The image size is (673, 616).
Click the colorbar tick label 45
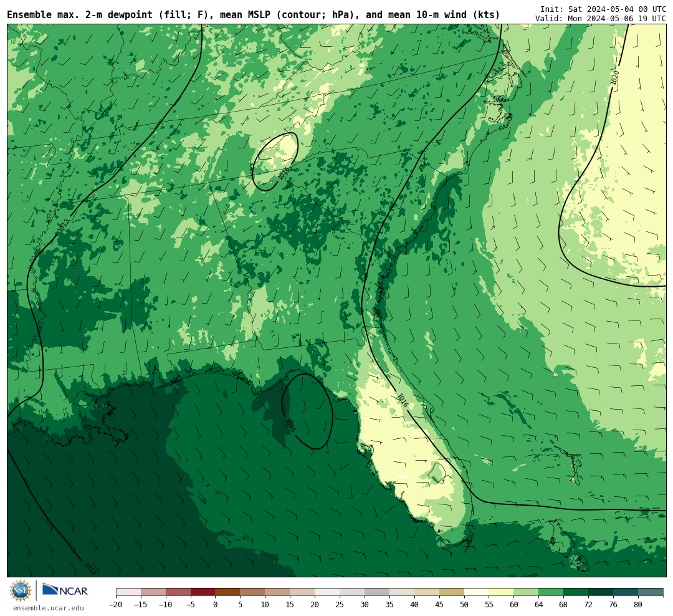[439, 605]
